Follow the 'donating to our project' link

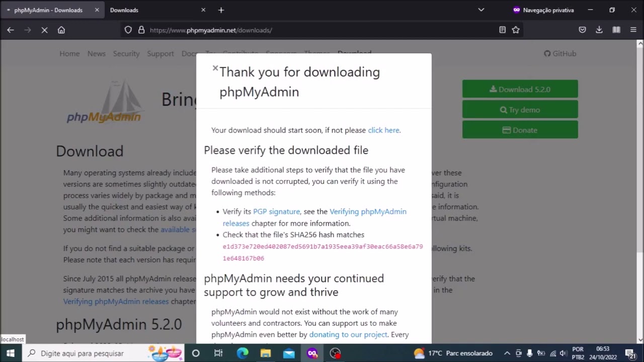point(348,334)
